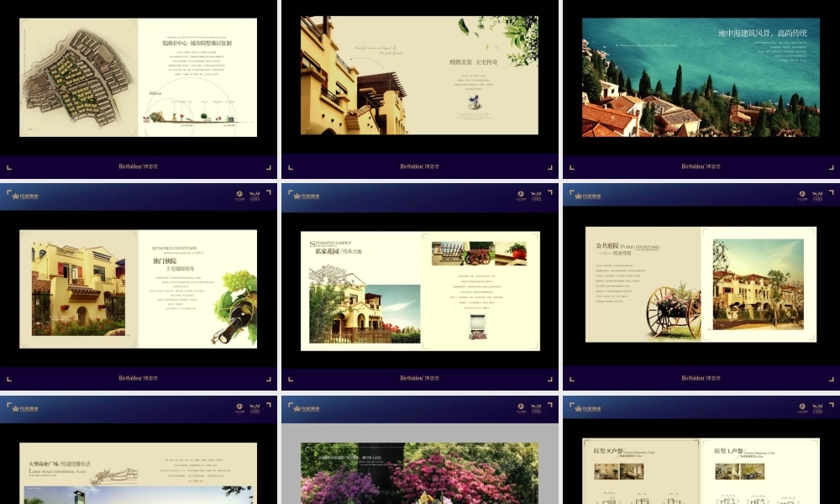Click the 'Detached Courtyard' heading
This screenshot has height=504, width=840.
point(174,249)
